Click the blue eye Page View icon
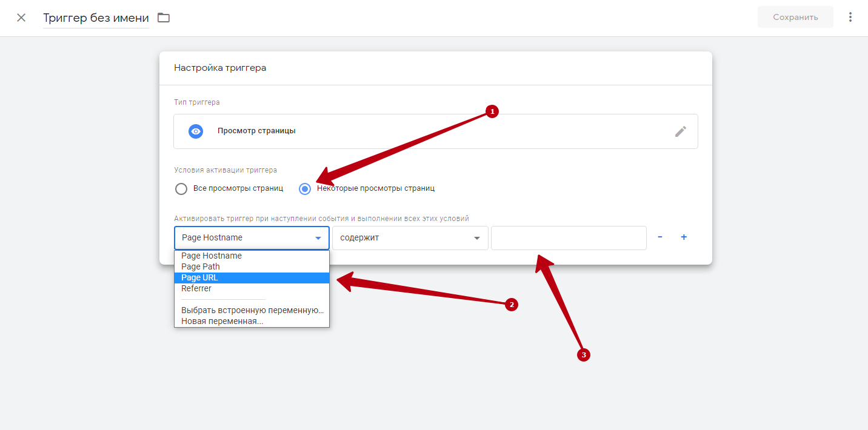Screen dimensions: 868x430 click(x=195, y=131)
